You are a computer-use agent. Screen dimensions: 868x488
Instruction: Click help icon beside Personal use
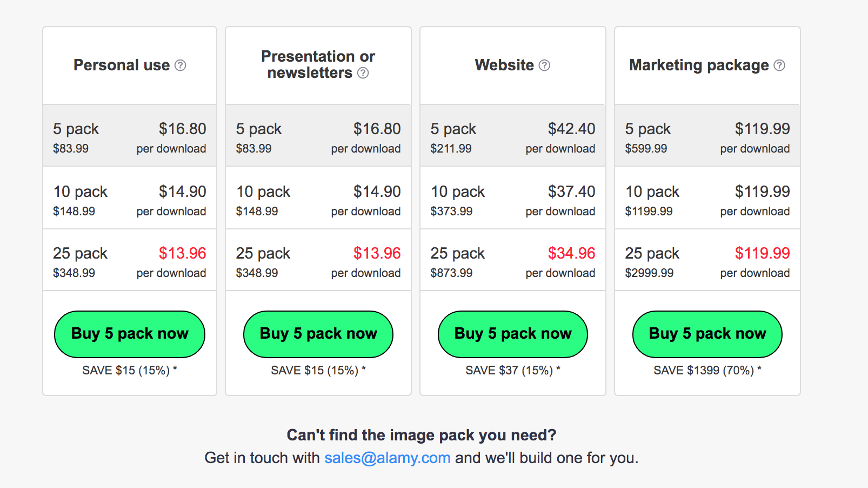pyautogui.click(x=181, y=65)
